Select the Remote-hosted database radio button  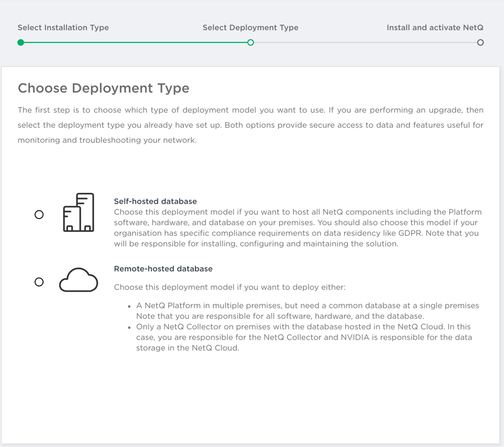39,282
